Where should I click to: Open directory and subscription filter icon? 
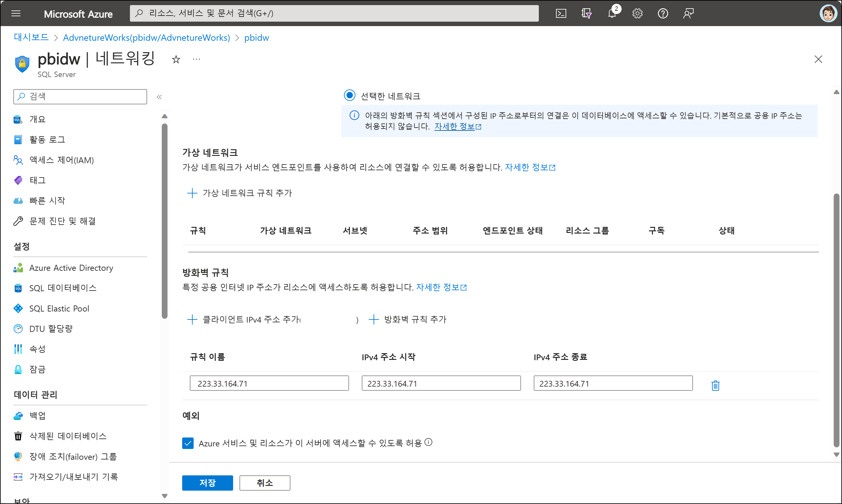(586, 14)
